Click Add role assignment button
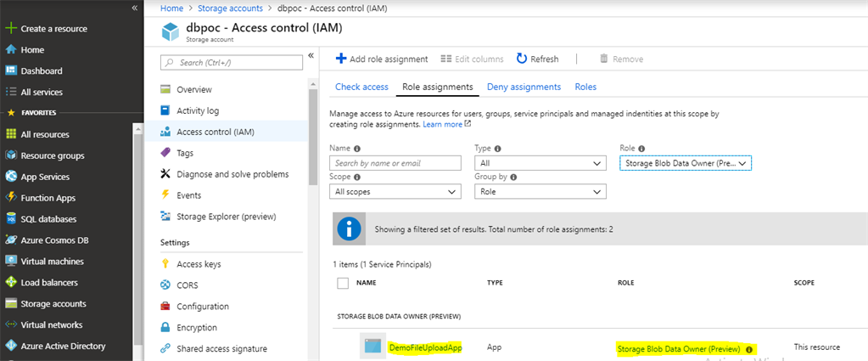 382,59
